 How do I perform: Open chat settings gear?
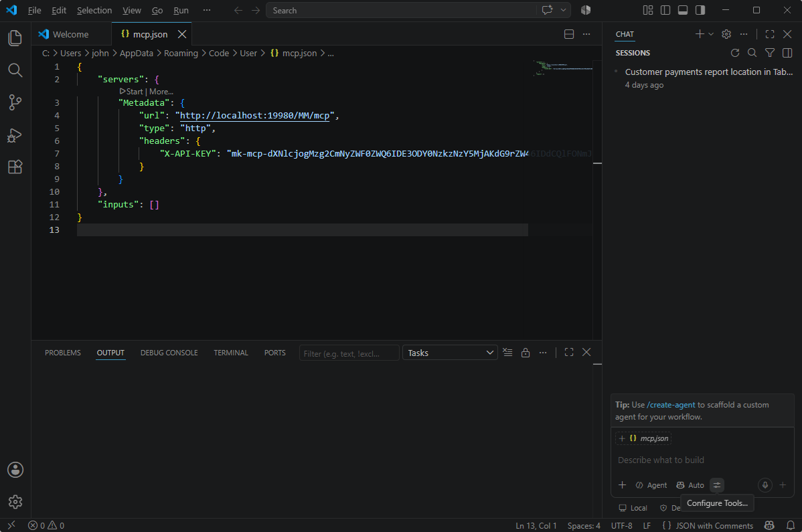point(726,34)
